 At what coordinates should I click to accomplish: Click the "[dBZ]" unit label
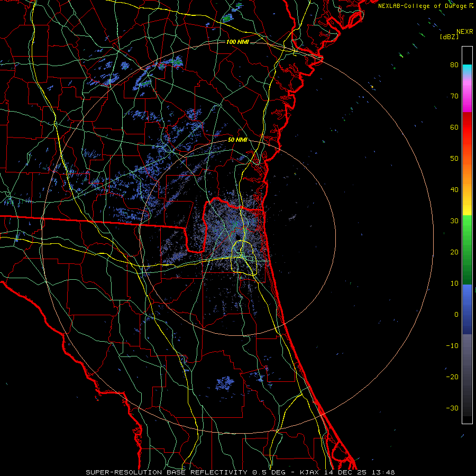tap(449, 36)
